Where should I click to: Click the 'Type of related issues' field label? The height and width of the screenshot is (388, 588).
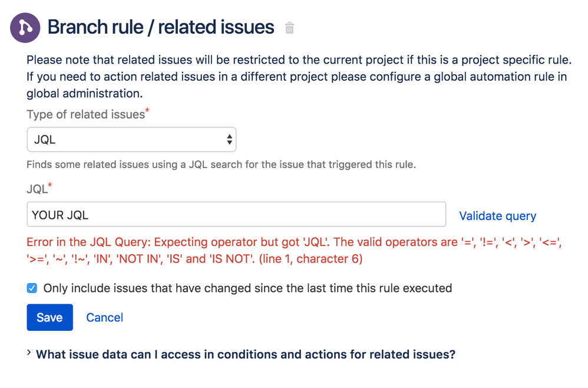[x=86, y=114]
